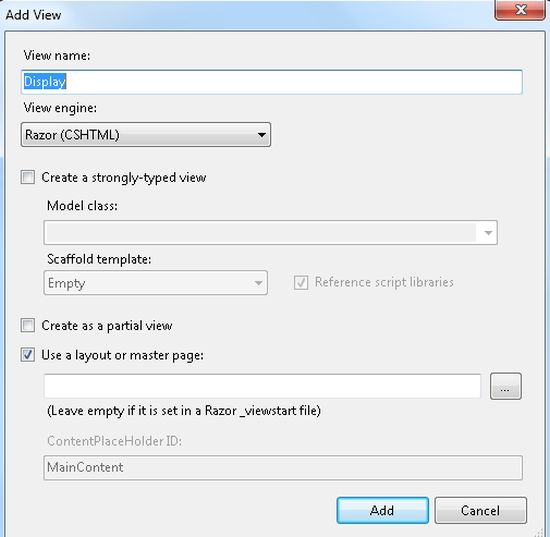Close the Add View dialog with X

520,9
